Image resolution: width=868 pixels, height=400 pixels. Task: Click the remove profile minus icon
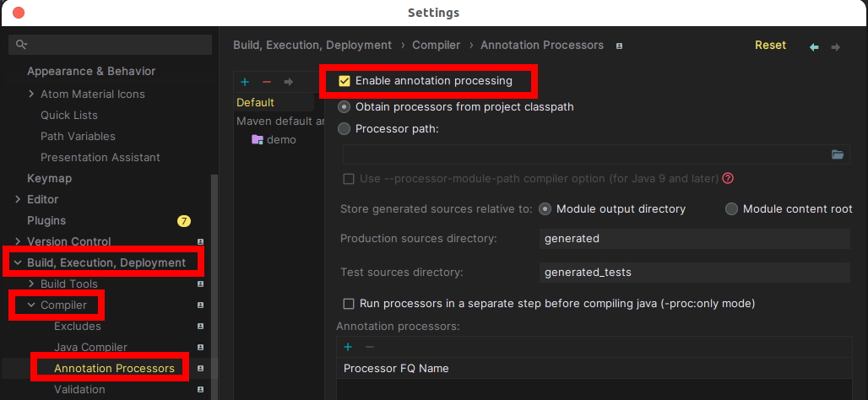point(267,82)
